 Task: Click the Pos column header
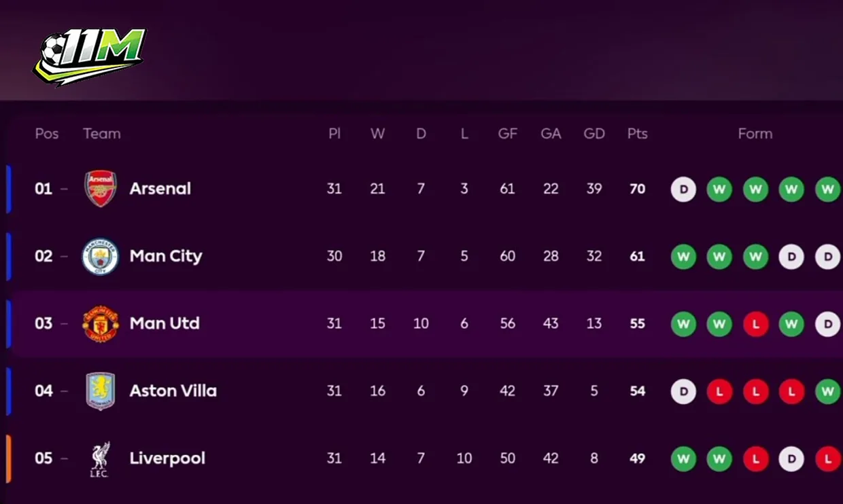point(47,134)
